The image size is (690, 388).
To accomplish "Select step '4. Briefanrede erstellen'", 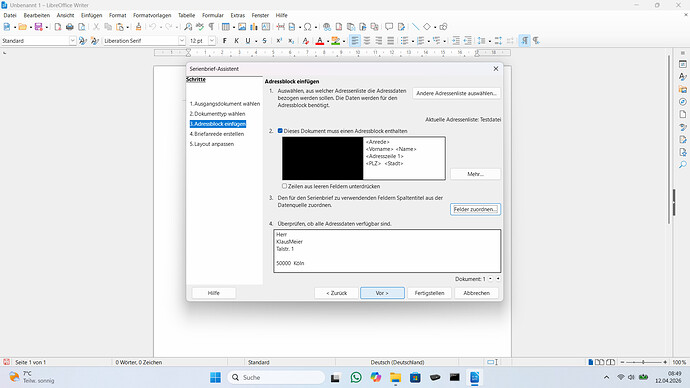I will 217,134.
